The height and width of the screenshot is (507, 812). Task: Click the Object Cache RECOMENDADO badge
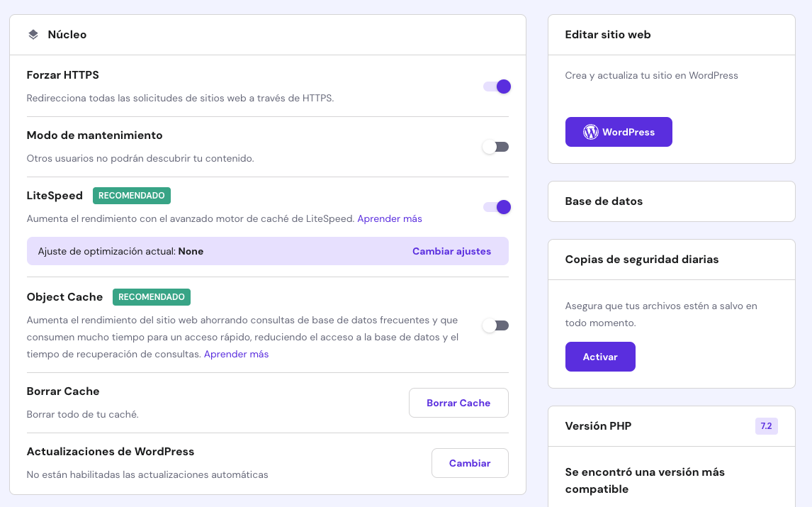coord(152,297)
